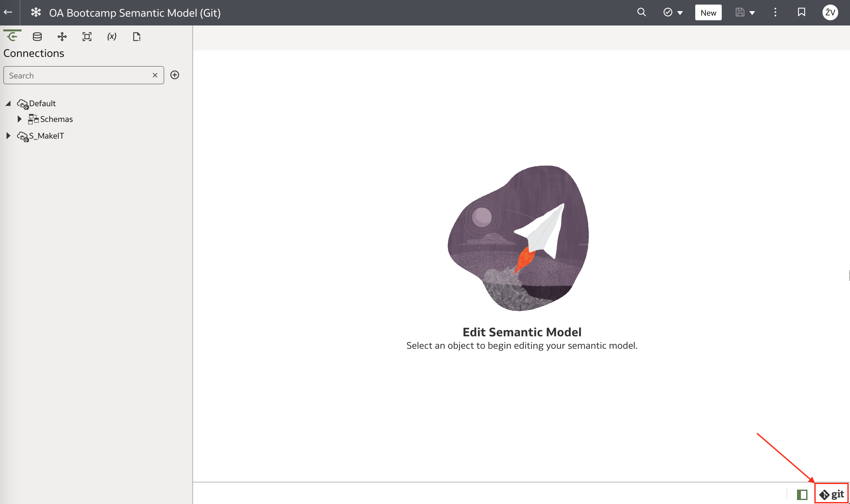Click the bookmark/favorite icon in toolbar
Screen dimensions: 850x504
(x=803, y=12)
